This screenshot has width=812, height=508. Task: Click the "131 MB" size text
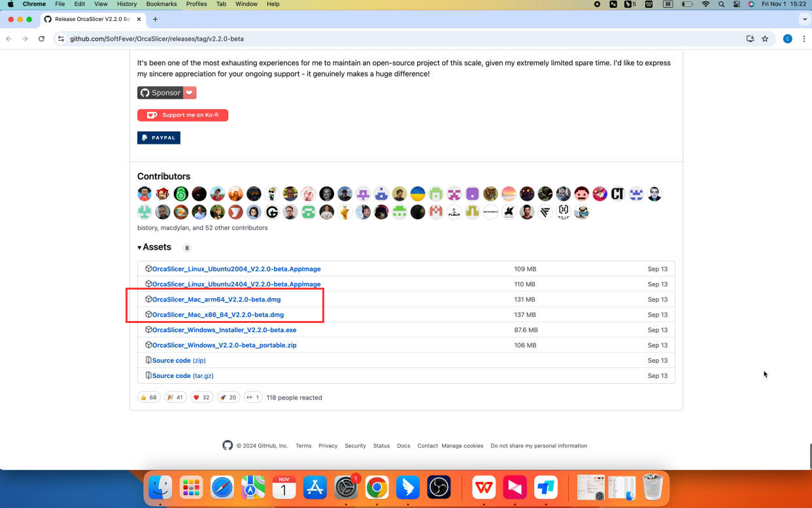525,299
